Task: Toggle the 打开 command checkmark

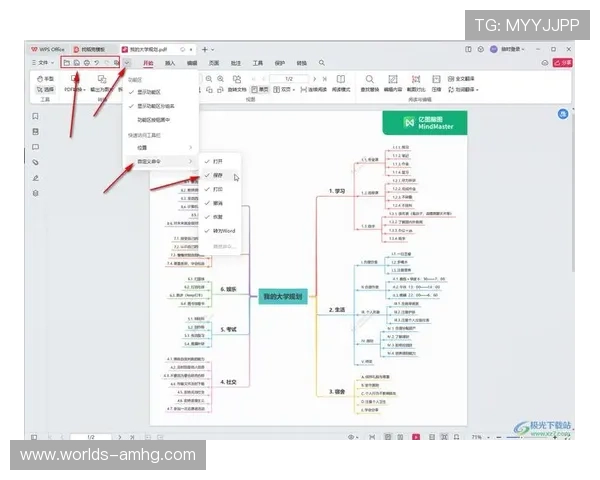Action: pyautogui.click(x=219, y=161)
